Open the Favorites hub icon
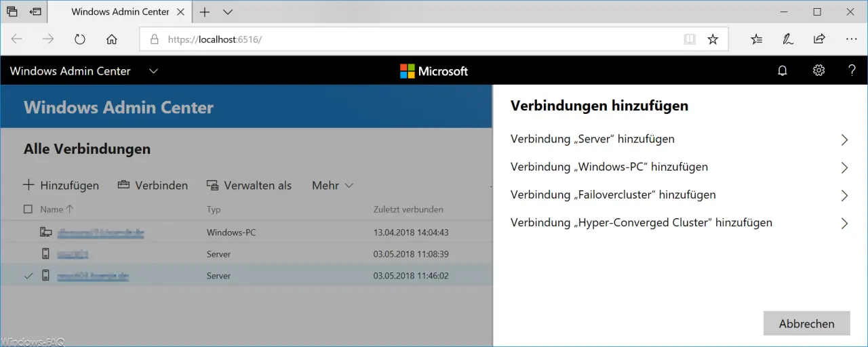The image size is (868, 347). [757, 39]
